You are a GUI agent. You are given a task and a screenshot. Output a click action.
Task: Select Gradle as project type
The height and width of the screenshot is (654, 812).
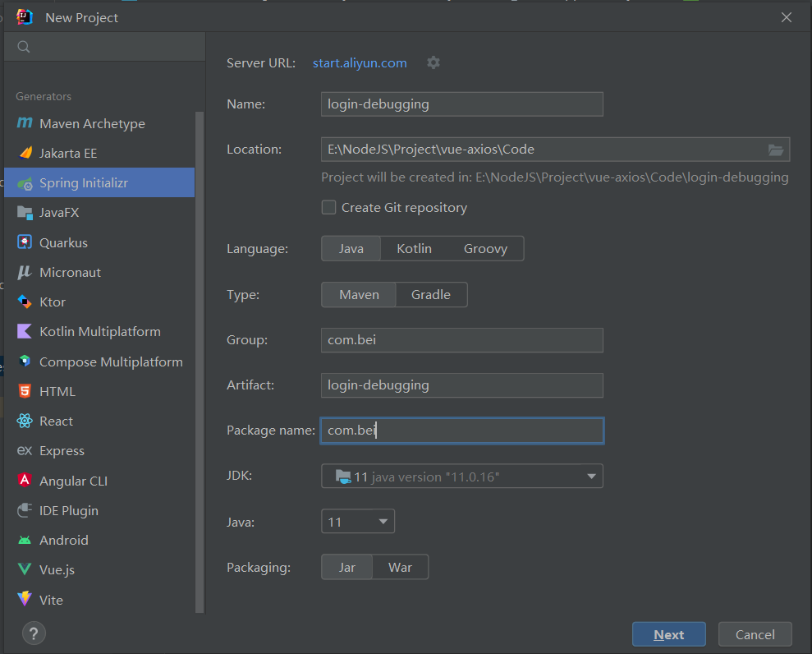pos(431,294)
